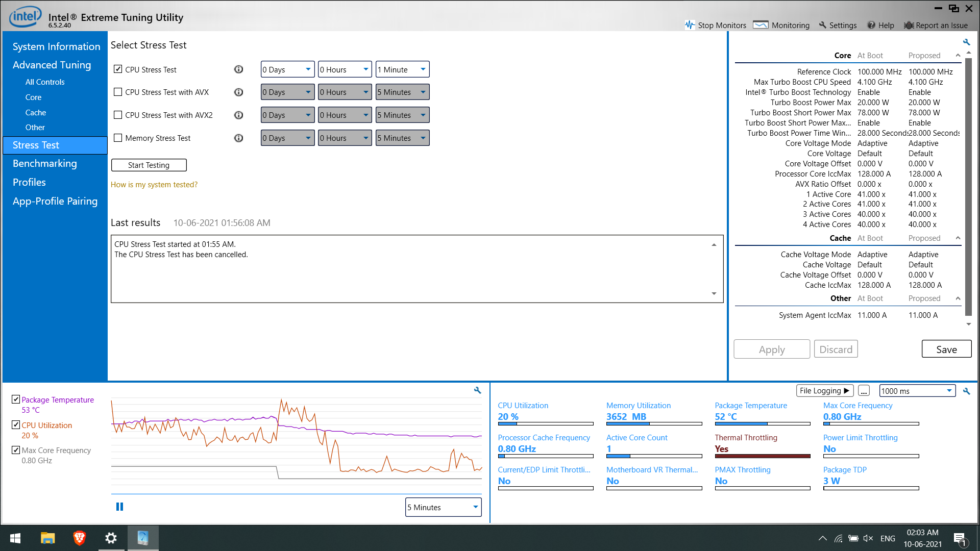Open Days dropdown for CPU Stress Test
The height and width of the screenshot is (551, 980).
[287, 69]
